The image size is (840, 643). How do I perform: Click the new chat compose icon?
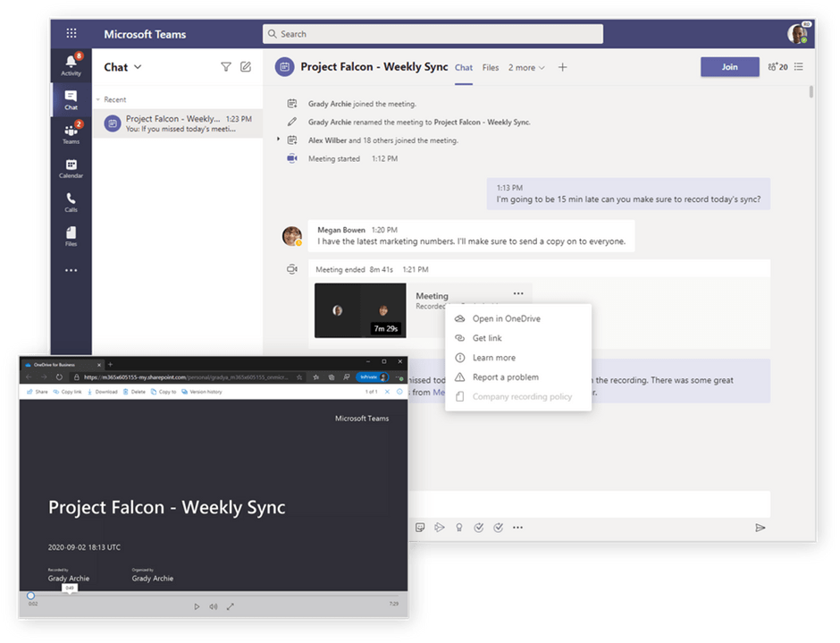point(246,67)
